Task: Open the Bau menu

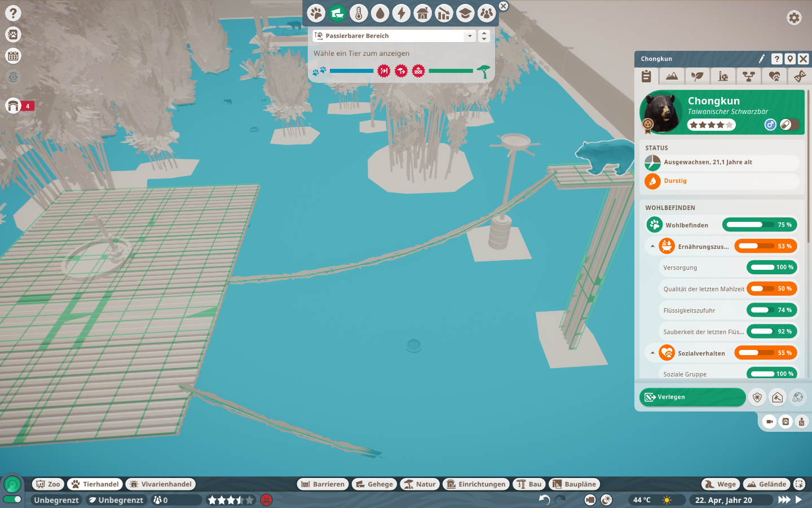Action: point(529,484)
